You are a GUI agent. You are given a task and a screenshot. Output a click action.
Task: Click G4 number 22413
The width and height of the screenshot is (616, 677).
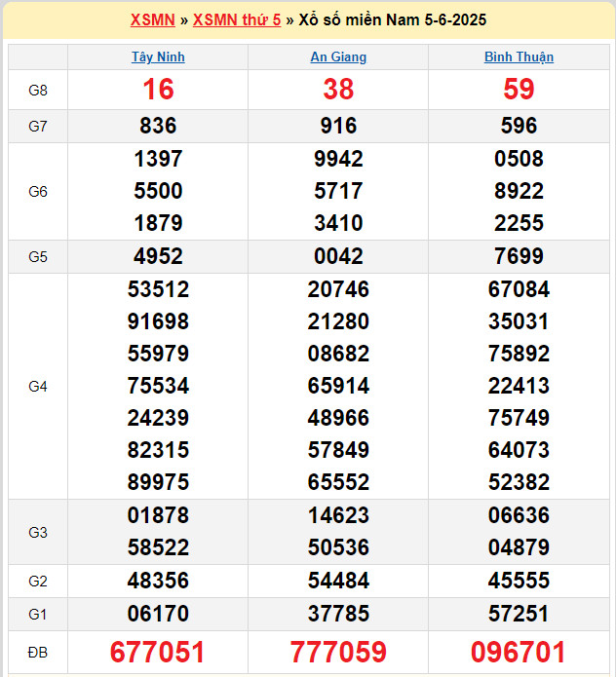[519, 386]
